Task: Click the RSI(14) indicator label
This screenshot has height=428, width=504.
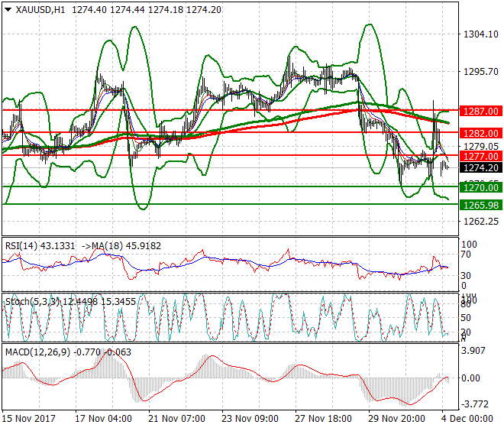Action: click(x=22, y=245)
